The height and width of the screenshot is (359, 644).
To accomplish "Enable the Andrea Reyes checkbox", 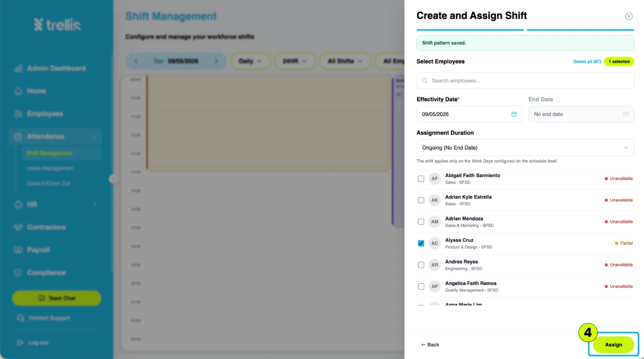I will (x=421, y=265).
